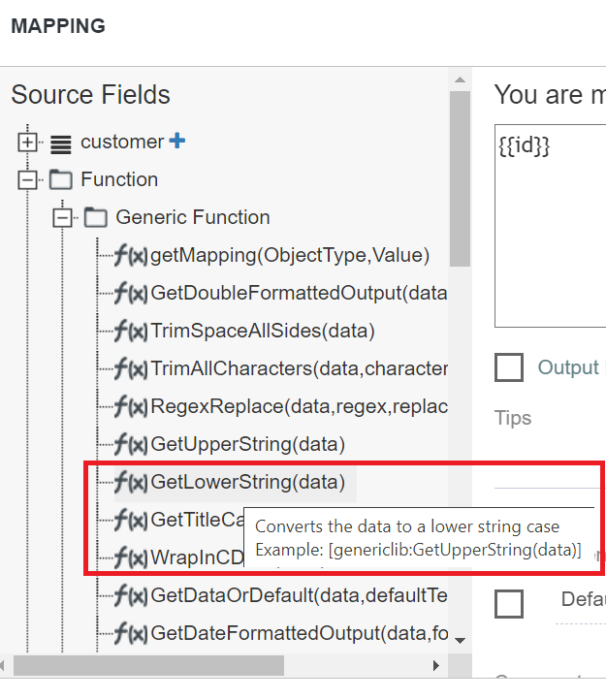Click the f(x) icon for TrimSpaceAllSides
Image resolution: width=606 pixels, height=700 pixels.
pyautogui.click(x=130, y=332)
